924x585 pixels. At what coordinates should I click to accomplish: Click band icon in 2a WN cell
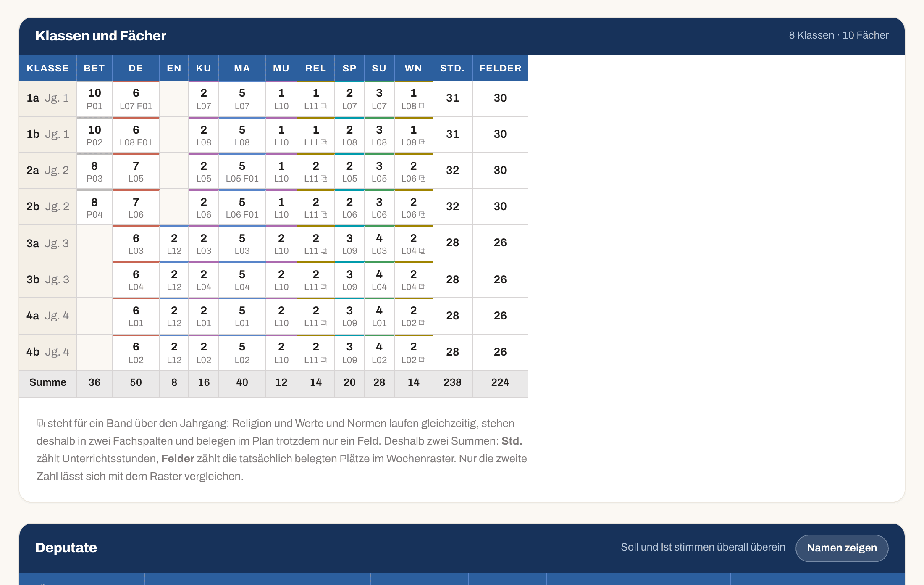tap(422, 179)
